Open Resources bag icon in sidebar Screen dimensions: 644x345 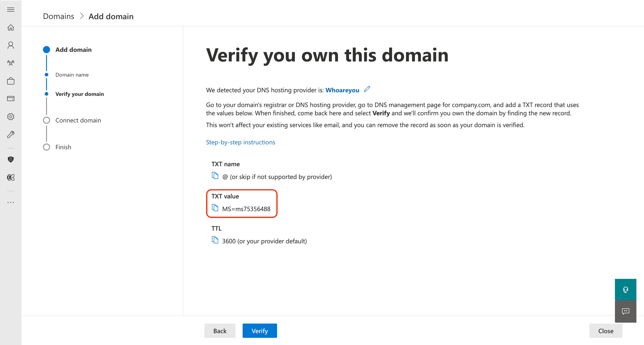coord(11,81)
